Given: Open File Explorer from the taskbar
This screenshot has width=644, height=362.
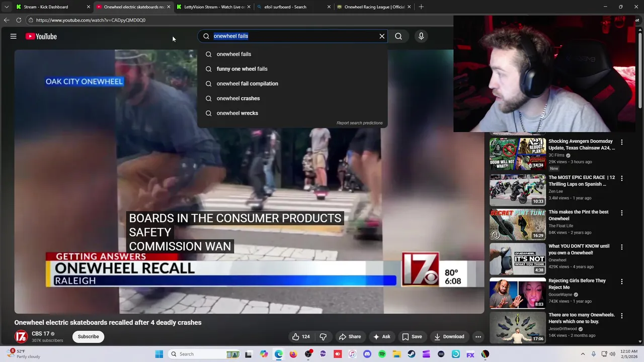Looking at the screenshot, I should click(396, 354).
